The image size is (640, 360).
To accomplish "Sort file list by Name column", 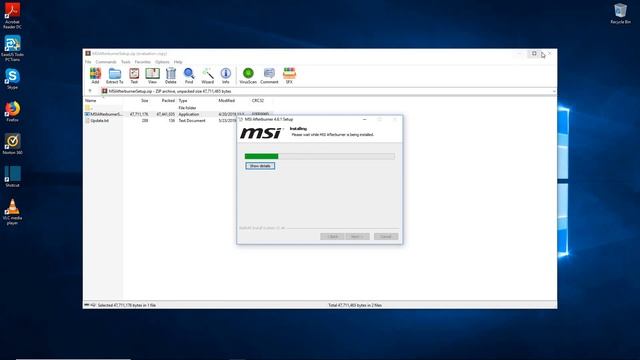I will [91, 100].
